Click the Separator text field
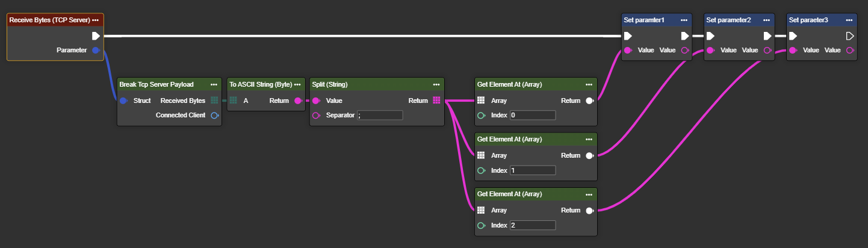 point(380,115)
